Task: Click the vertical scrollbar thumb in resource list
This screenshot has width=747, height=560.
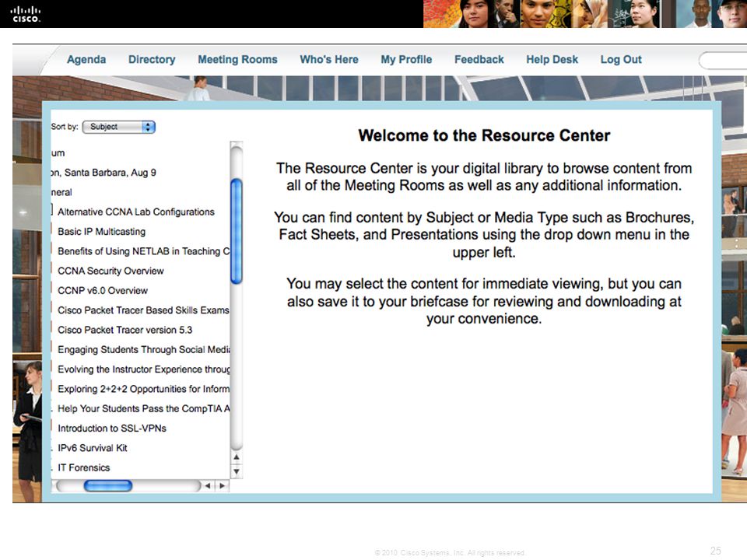Action: point(237,232)
